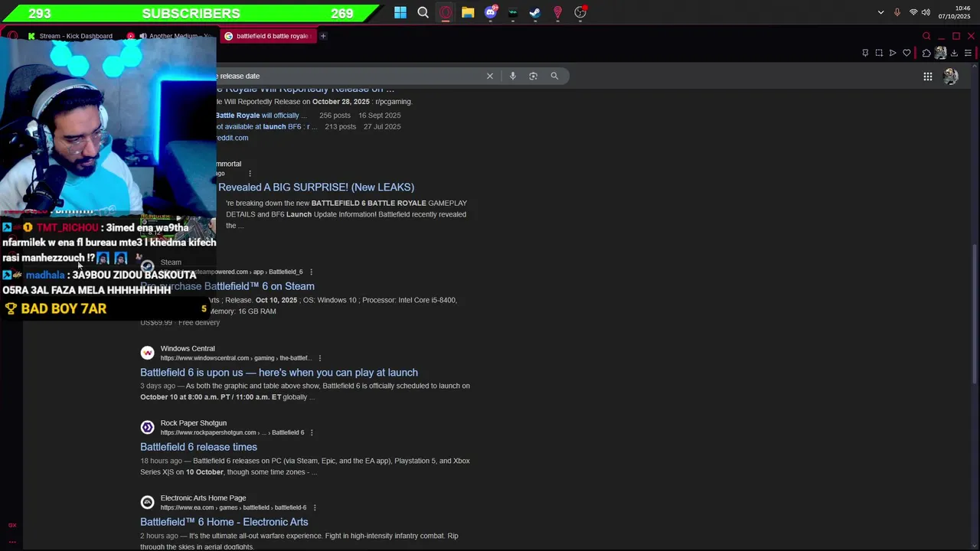Open Google search by image lens icon

click(533, 76)
